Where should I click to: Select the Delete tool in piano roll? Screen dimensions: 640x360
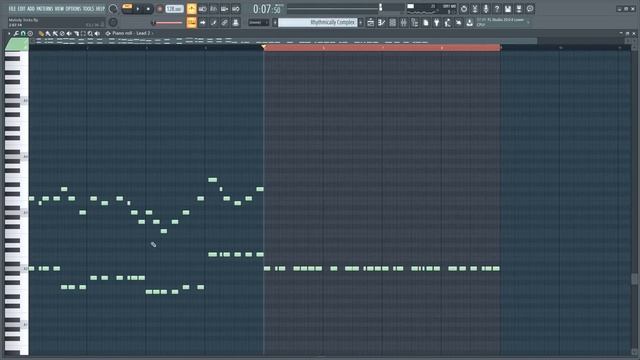(62, 33)
